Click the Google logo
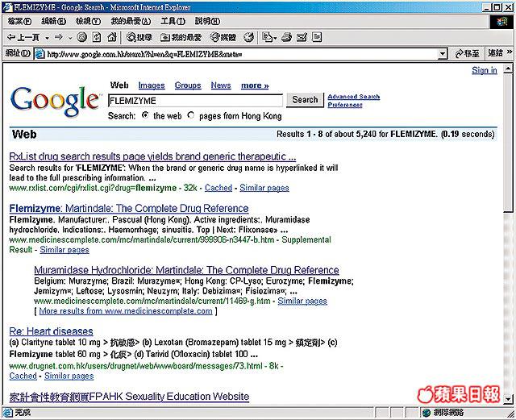The height and width of the screenshot is (420, 516). (x=55, y=101)
